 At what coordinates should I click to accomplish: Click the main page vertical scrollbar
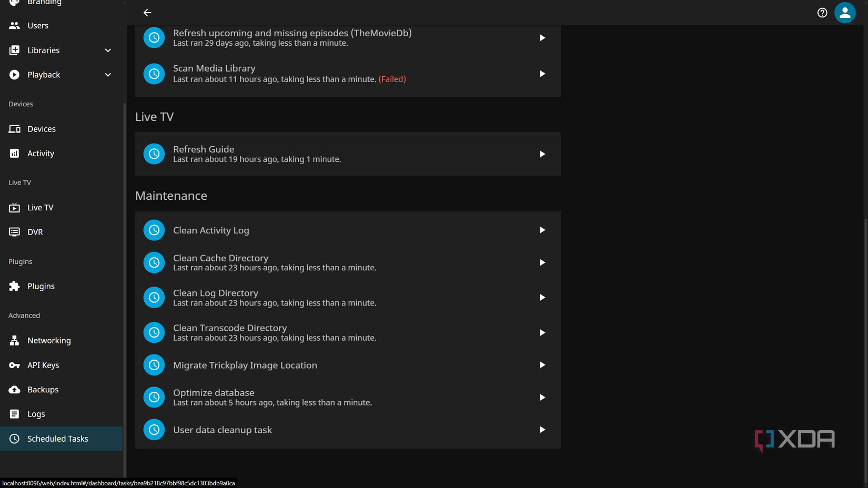click(x=865, y=350)
